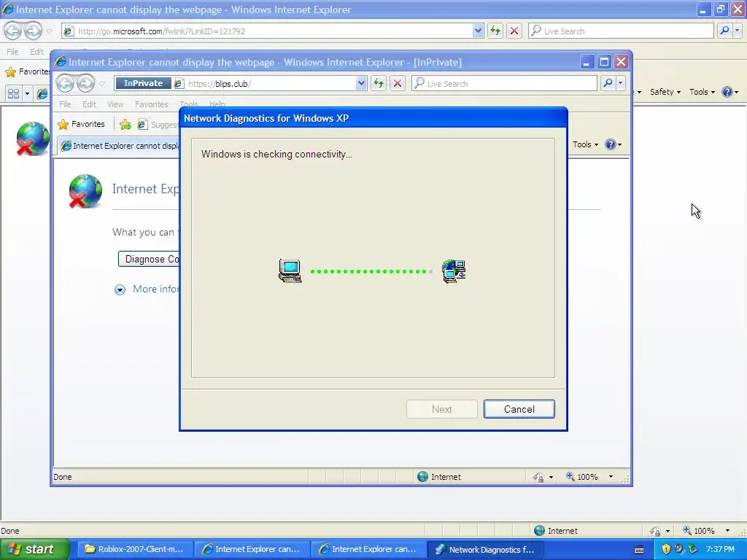747x560 pixels.
Task: Open recent pages dropdown in InPrivate window
Action: [101, 84]
